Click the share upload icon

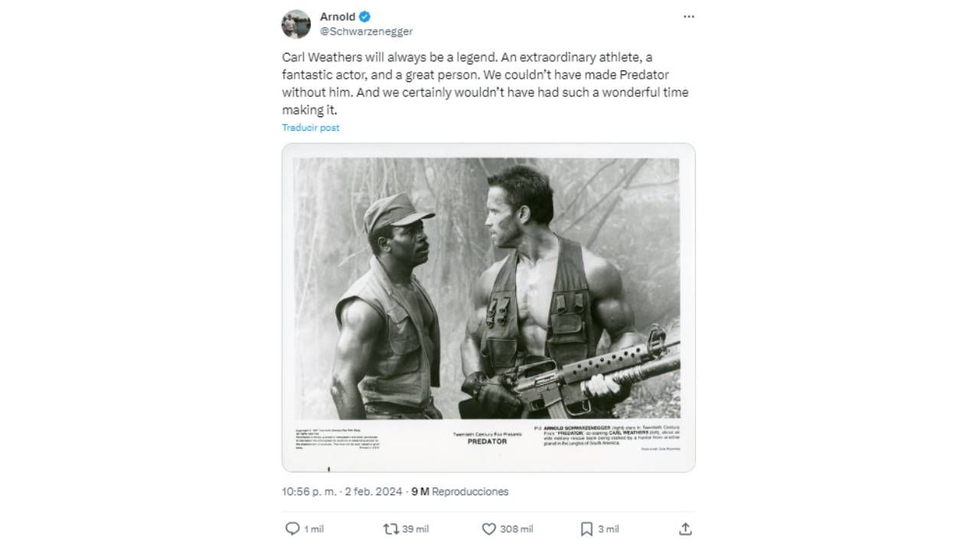[685, 529]
